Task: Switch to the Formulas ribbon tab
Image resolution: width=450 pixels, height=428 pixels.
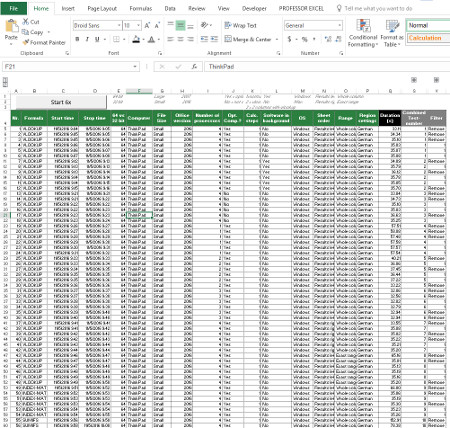Action: click(x=141, y=8)
